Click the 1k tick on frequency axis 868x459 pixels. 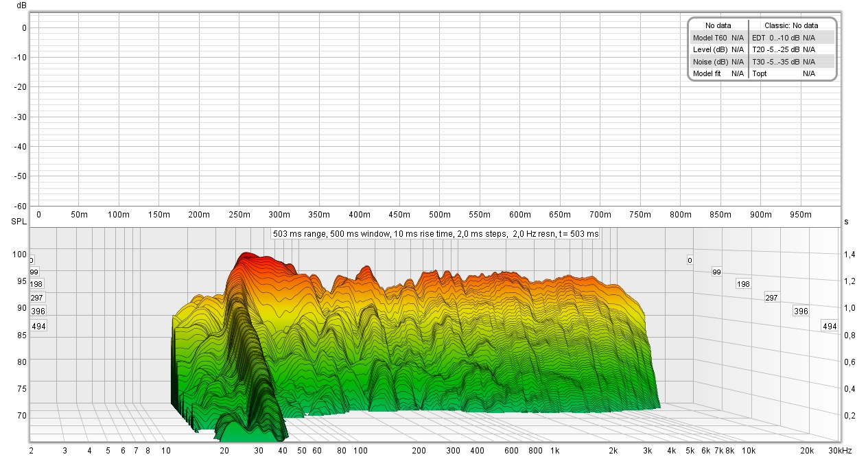pyautogui.click(x=554, y=451)
